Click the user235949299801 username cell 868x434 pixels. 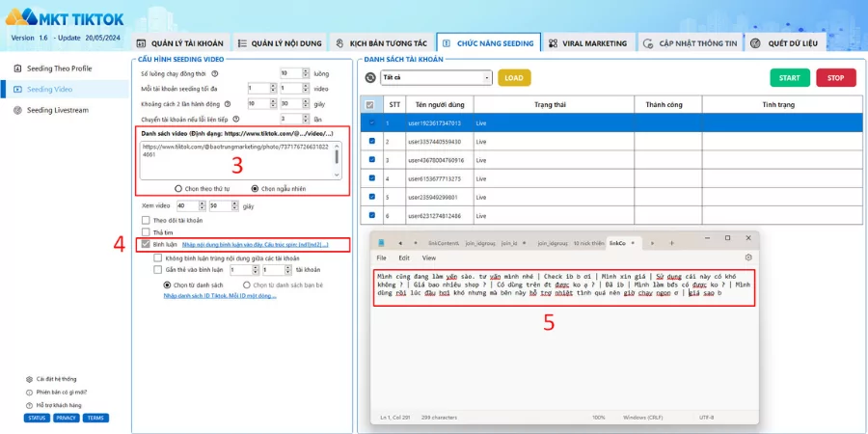pyautogui.click(x=440, y=197)
